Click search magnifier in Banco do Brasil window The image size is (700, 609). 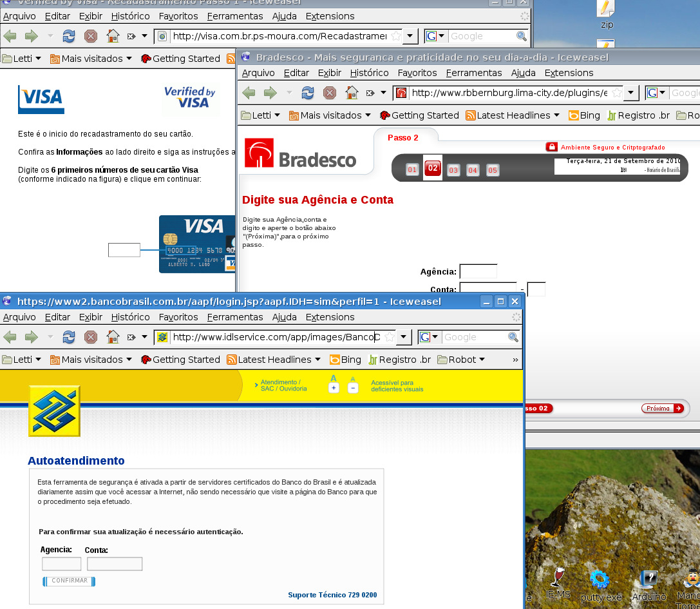click(x=513, y=337)
